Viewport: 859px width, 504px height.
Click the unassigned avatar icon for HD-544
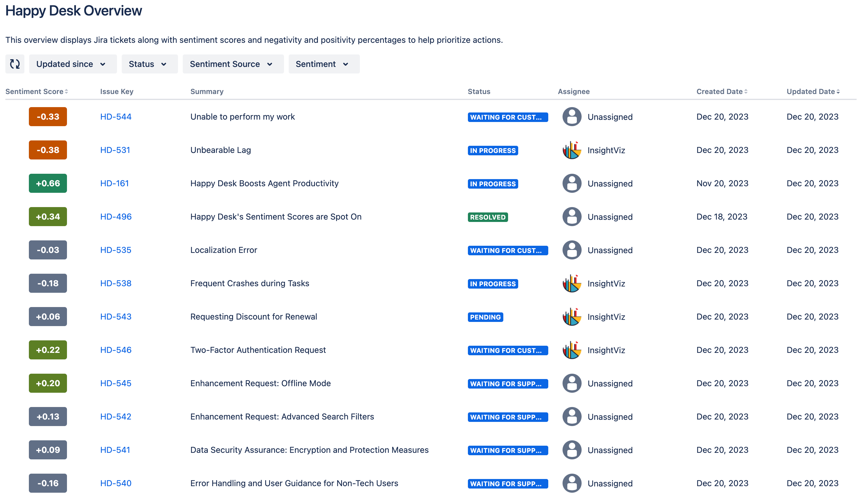[x=572, y=117]
